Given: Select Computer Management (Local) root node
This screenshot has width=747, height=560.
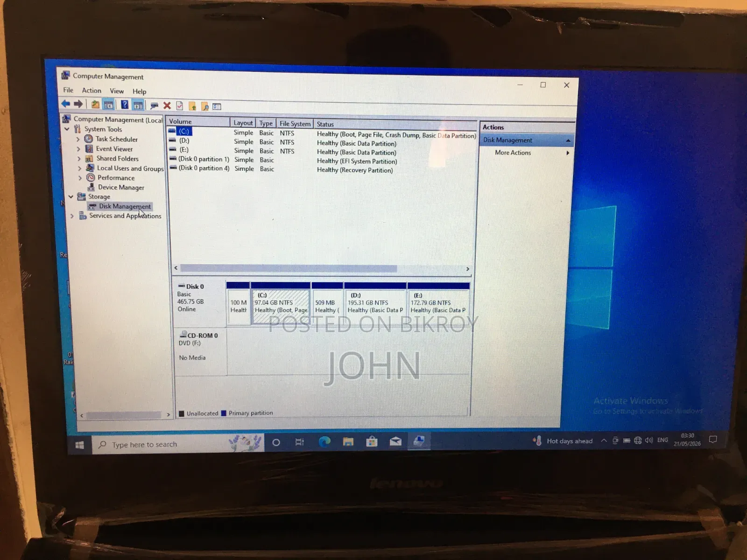Looking at the screenshot, I should click(x=118, y=119).
